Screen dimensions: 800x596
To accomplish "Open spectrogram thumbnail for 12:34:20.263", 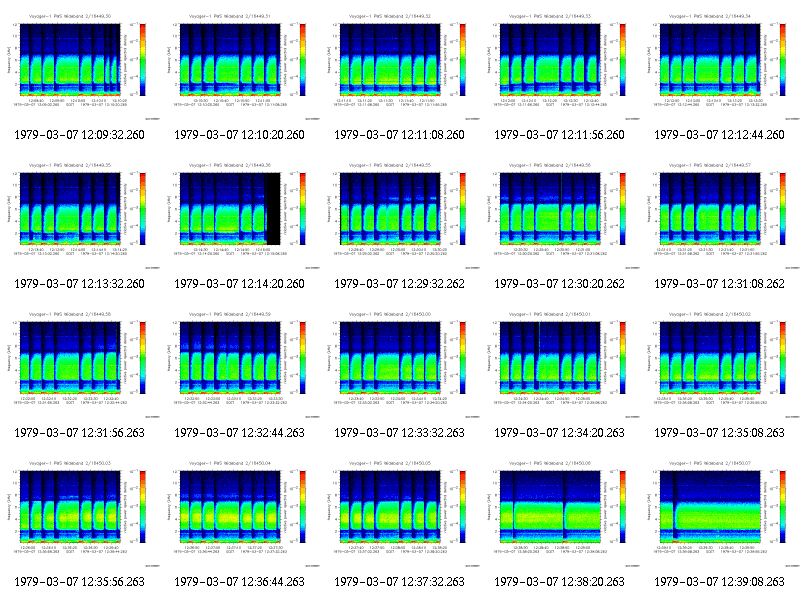I will point(560,364).
